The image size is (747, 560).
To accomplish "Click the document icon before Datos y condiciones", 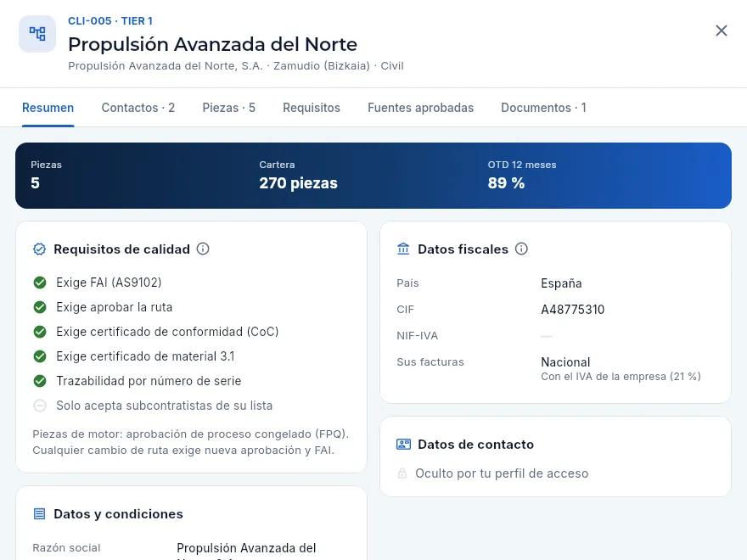I will pos(40,514).
